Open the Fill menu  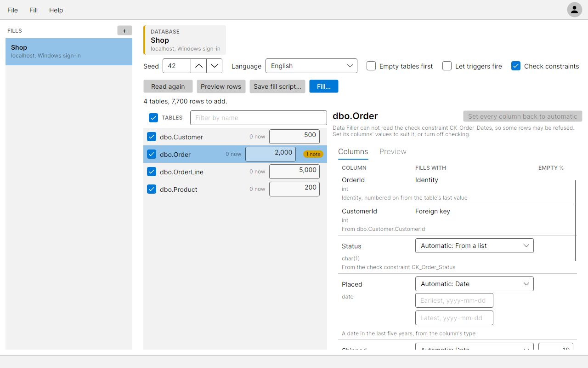click(x=34, y=10)
